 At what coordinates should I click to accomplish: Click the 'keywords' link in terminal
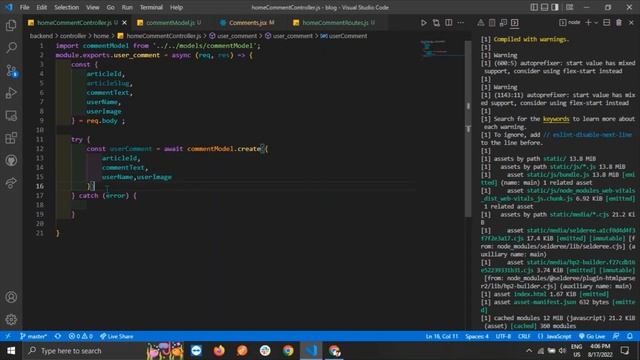tap(556, 119)
